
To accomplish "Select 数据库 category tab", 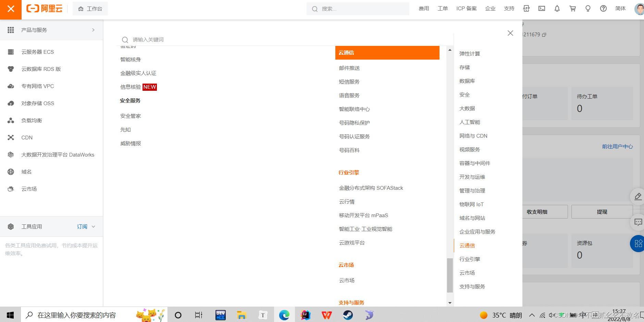I will tap(467, 81).
